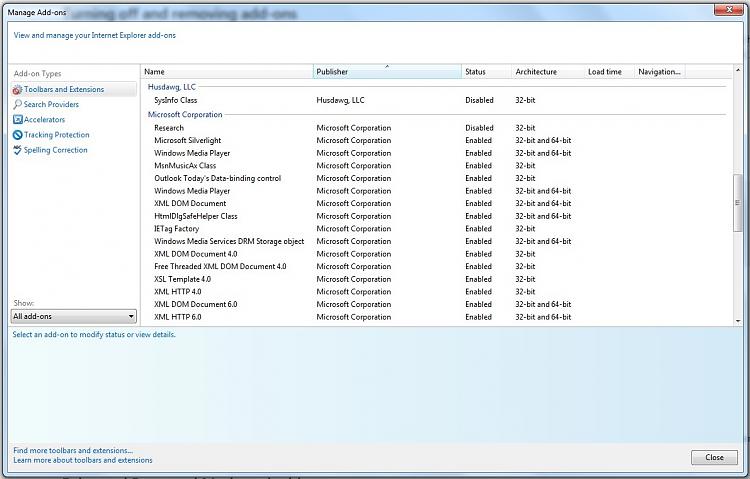Open the Find more toolbars and extensions link
The image size is (750, 479).
(73, 450)
